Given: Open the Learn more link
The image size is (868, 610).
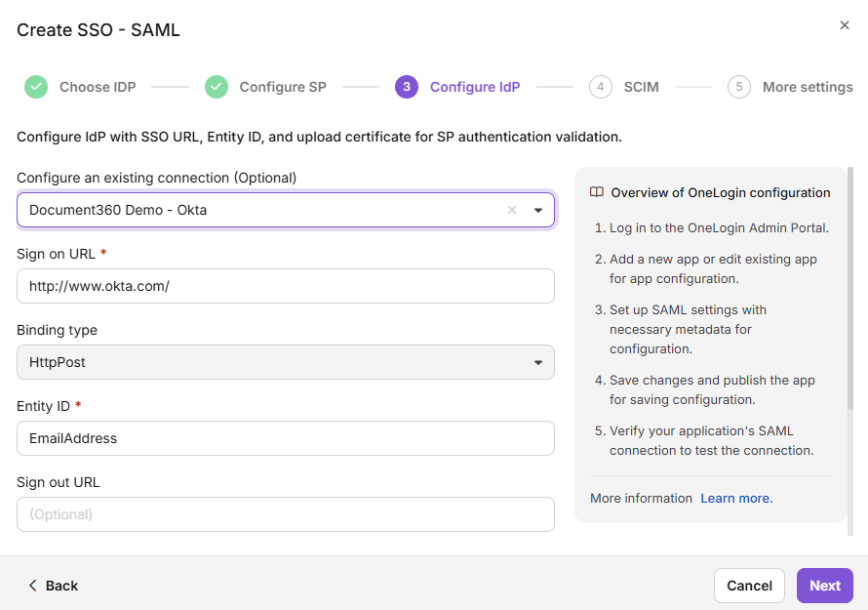Looking at the screenshot, I should click(x=736, y=498).
